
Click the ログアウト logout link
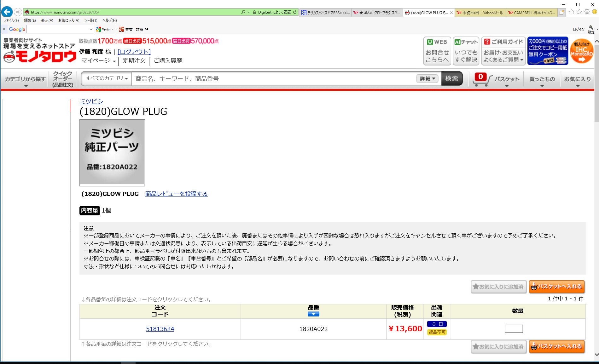pos(134,52)
